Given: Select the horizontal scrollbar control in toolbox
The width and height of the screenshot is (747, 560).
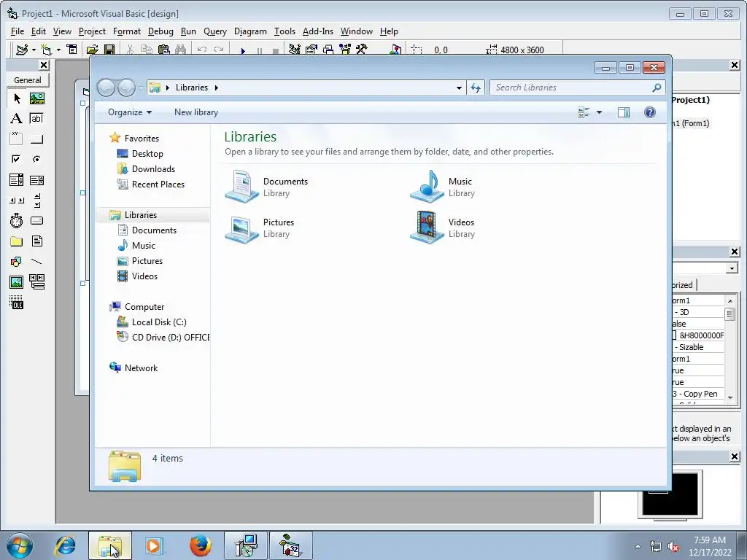Looking at the screenshot, I should 16,201.
